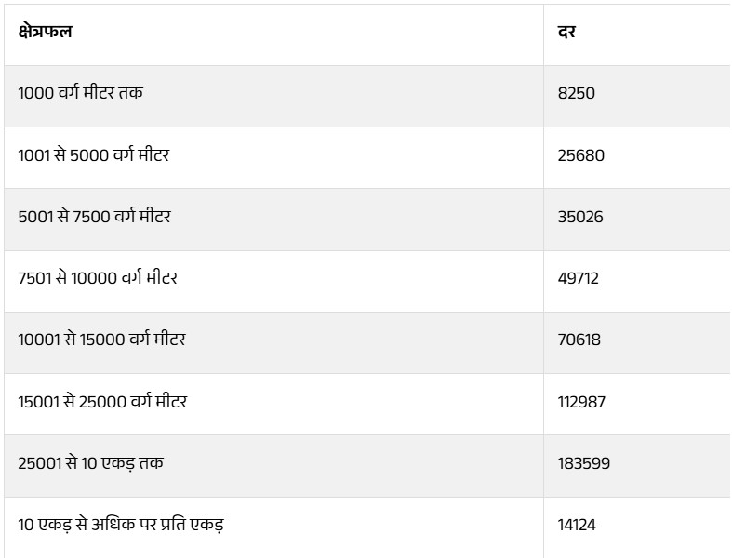Select the '25001 से 10 एकड़ तक' cell

pyautogui.click(x=90, y=463)
